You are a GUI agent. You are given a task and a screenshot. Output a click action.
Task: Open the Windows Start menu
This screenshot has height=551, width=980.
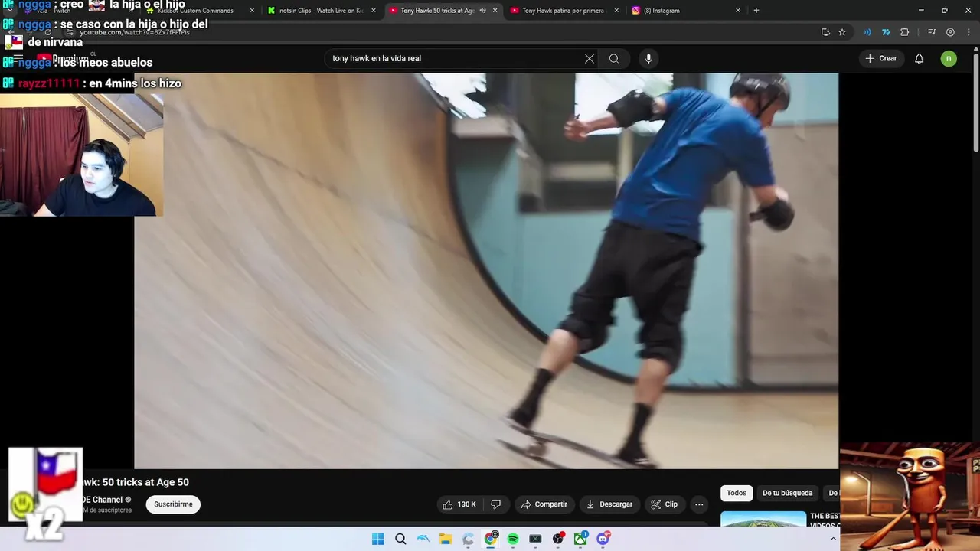[378, 539]
